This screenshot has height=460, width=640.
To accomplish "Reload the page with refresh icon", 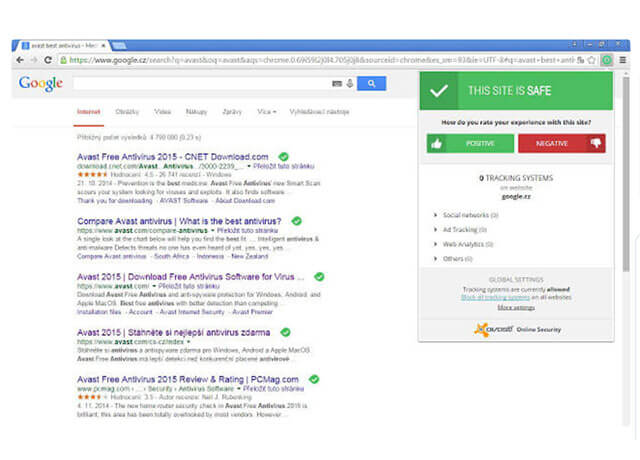I will tap(49, 60).
